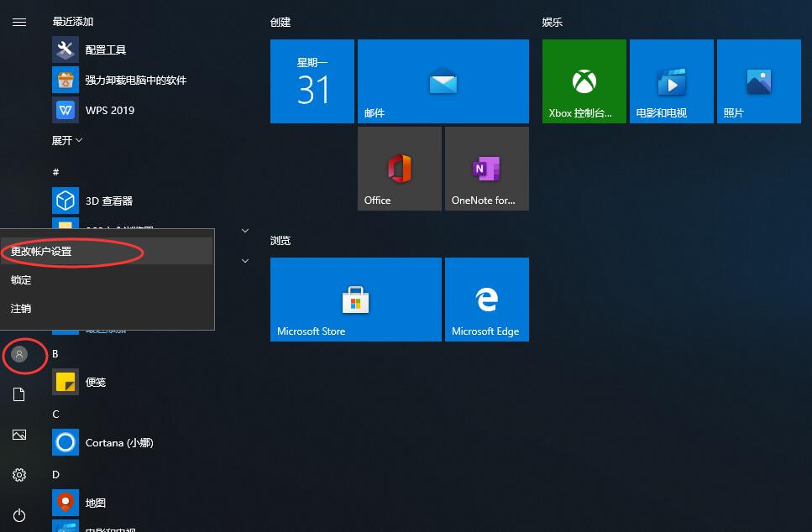The width and height of the screenshot is (812, 532).
Task: Open Xbox 控制台 tile
Action: point(584,81)
